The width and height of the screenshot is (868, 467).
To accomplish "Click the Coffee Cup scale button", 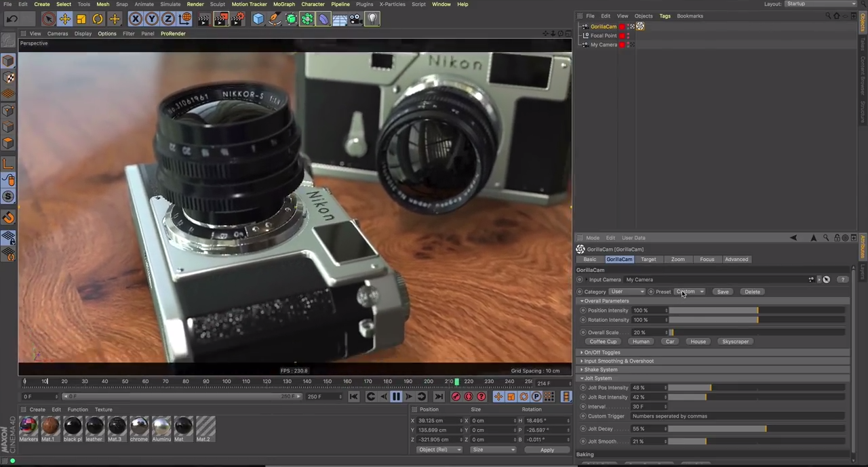I will pos(602,342).
